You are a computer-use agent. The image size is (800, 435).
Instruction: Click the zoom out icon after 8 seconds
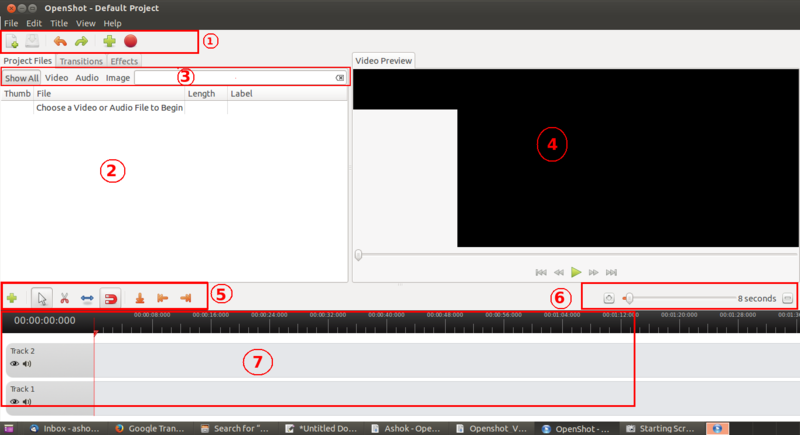coord(788,298)
